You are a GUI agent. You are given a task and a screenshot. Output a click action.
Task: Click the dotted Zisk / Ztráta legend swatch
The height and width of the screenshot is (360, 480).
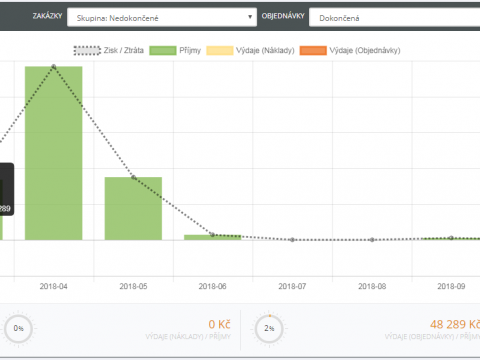87,50
